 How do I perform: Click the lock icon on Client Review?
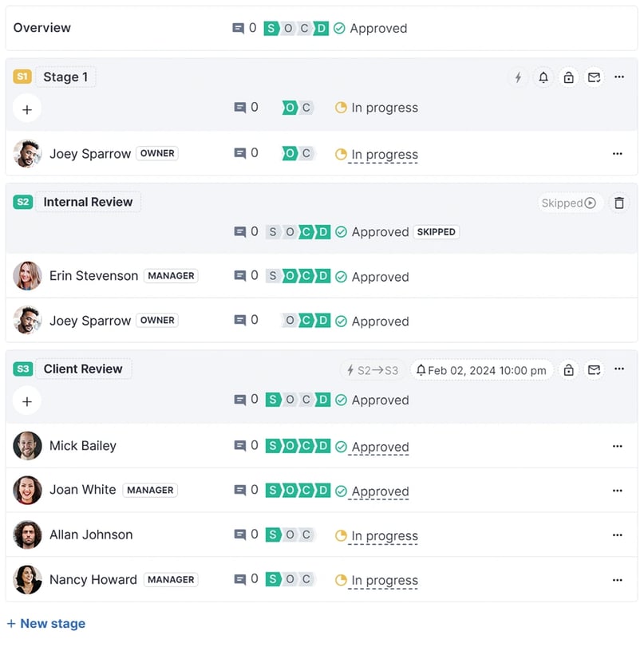coord(568,370)
